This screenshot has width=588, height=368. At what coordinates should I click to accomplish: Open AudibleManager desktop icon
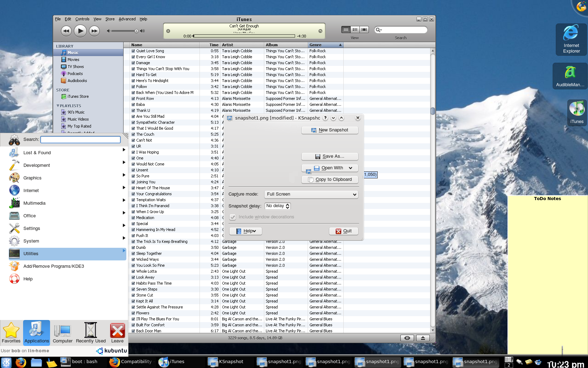(570, 76)
